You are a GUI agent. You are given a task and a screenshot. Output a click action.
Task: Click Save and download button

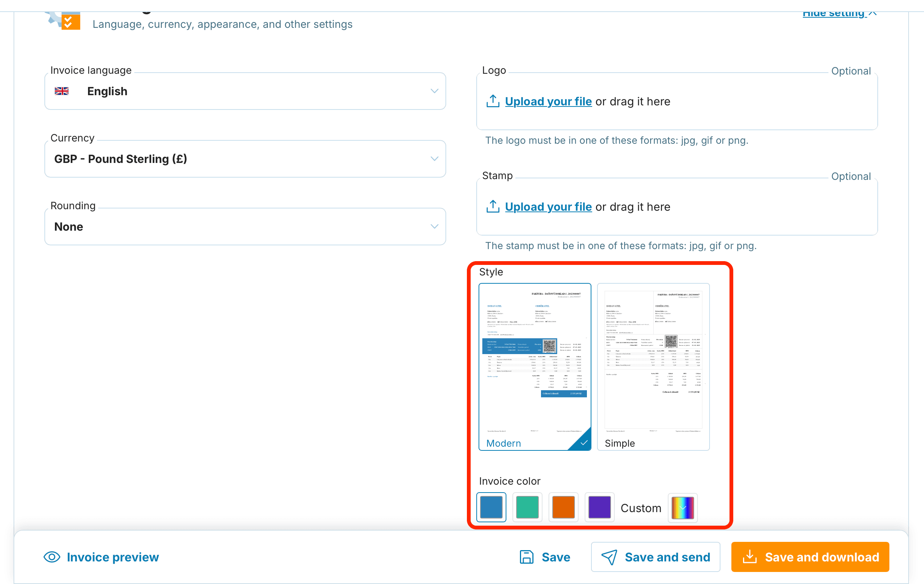pyautogui.click(x=810, y=557)
